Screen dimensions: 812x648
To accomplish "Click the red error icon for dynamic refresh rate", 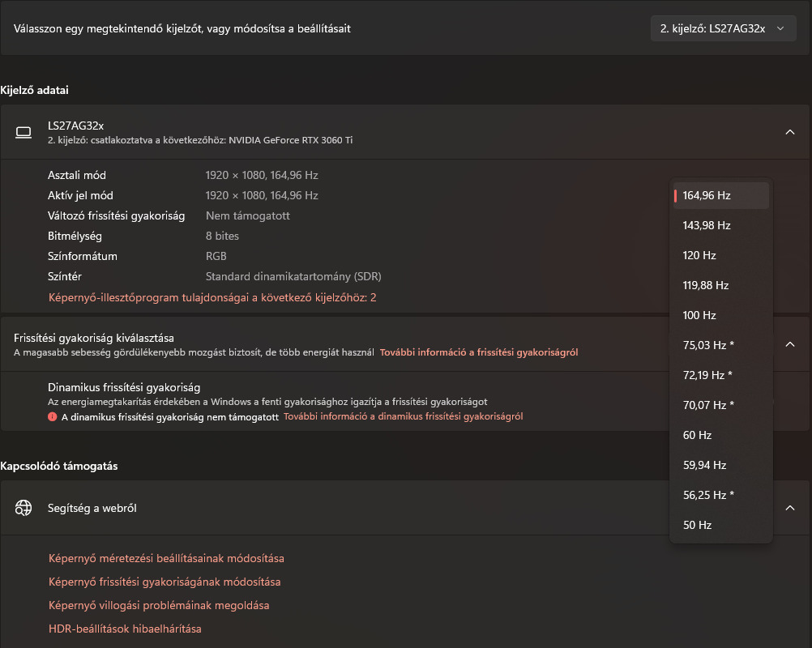I will [x=53, y=416].
